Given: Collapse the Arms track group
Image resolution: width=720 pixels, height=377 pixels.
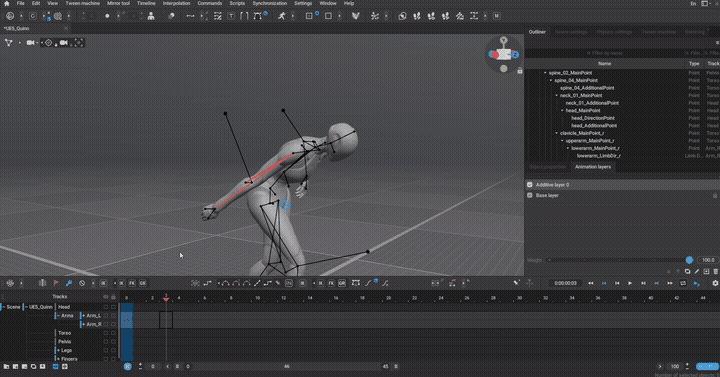Looking at the screenshot, I should coord(59,315).
